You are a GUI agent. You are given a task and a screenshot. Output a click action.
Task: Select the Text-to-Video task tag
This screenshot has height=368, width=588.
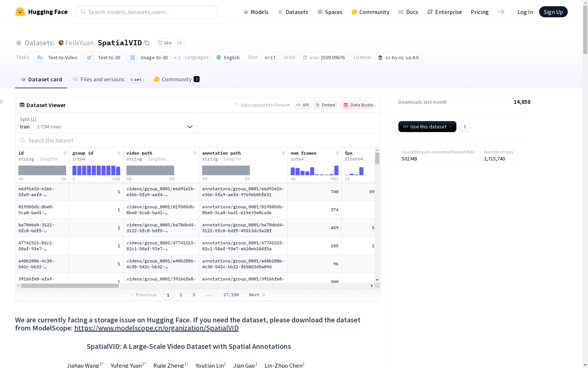pos(57,57)
